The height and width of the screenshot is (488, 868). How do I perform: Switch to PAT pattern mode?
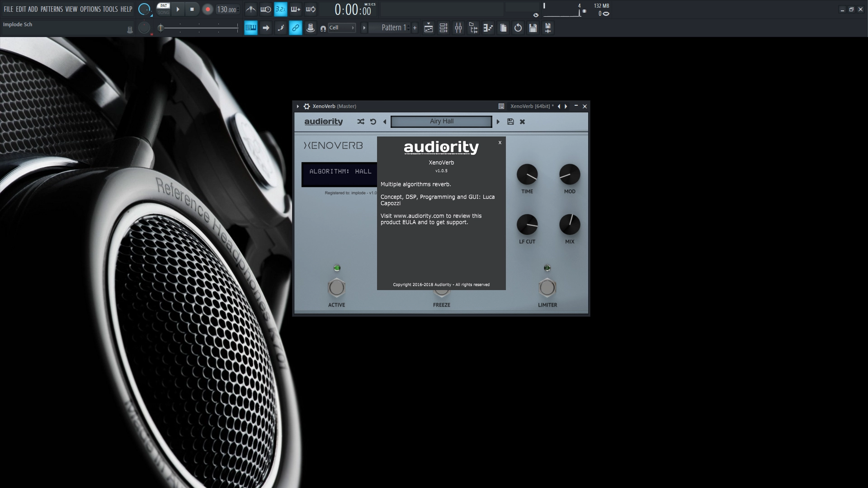tap(164, 6)
